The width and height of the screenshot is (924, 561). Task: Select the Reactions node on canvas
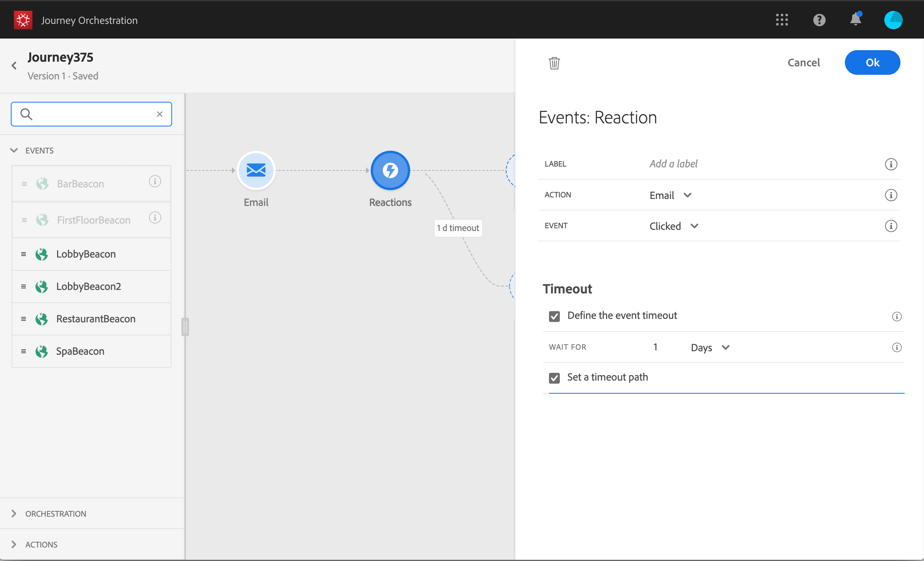390,170
